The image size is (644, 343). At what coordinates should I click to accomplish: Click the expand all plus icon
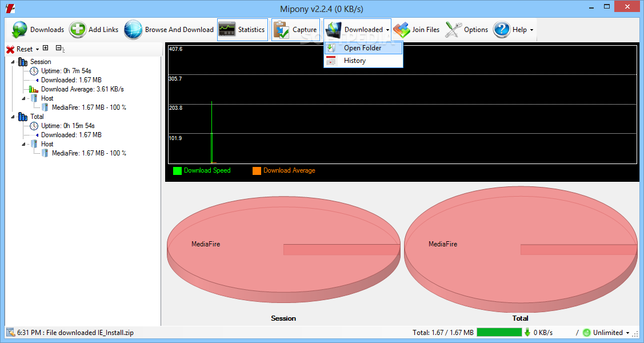pyautogui.click(x=46, y=48)
